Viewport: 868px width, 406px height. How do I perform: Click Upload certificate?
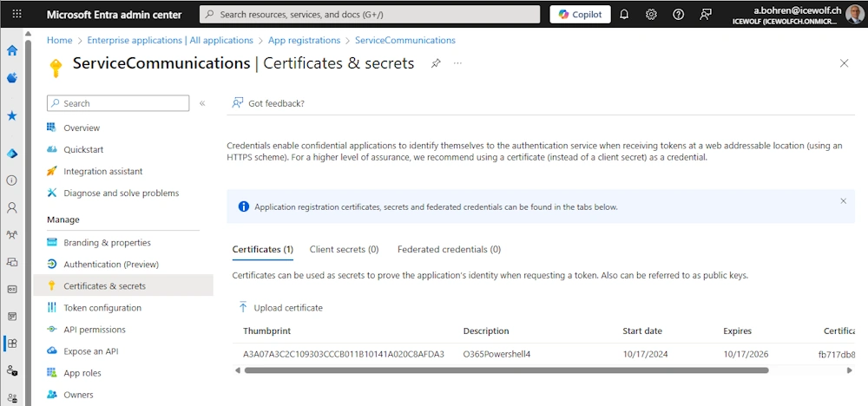(280, 307)
